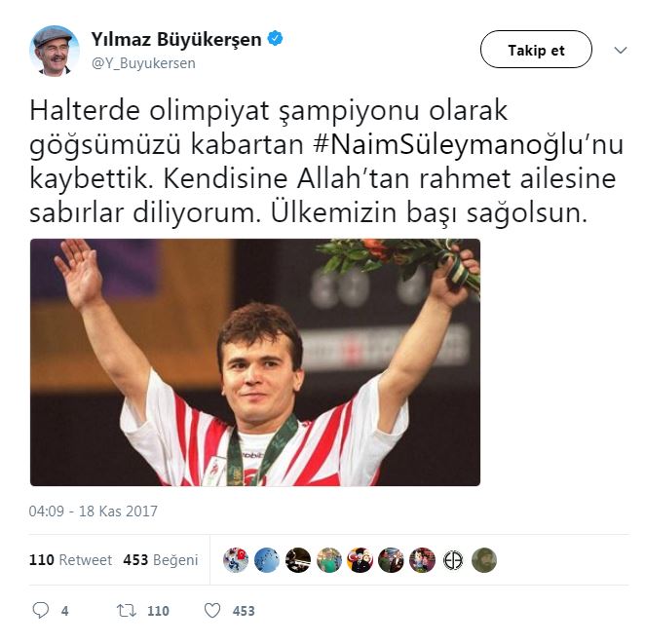
Task: Click the black-and-white emblem liker avatar
Action: (453, 560)
